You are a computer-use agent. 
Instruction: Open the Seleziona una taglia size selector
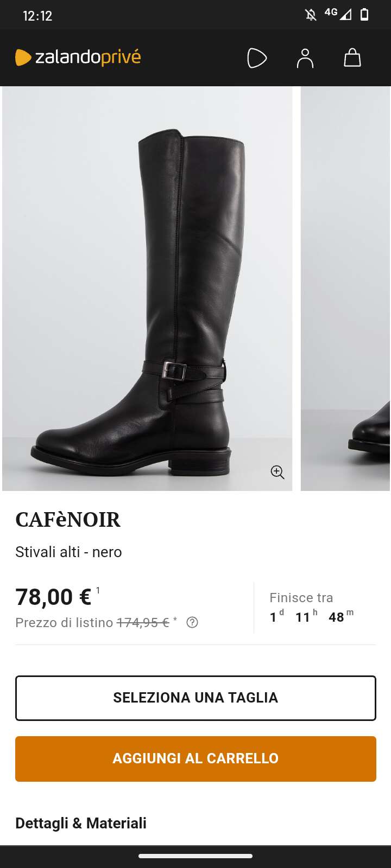195,698
